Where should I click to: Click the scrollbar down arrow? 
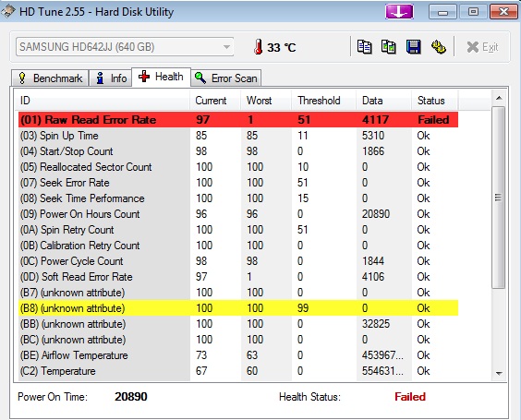pos(499,373)
